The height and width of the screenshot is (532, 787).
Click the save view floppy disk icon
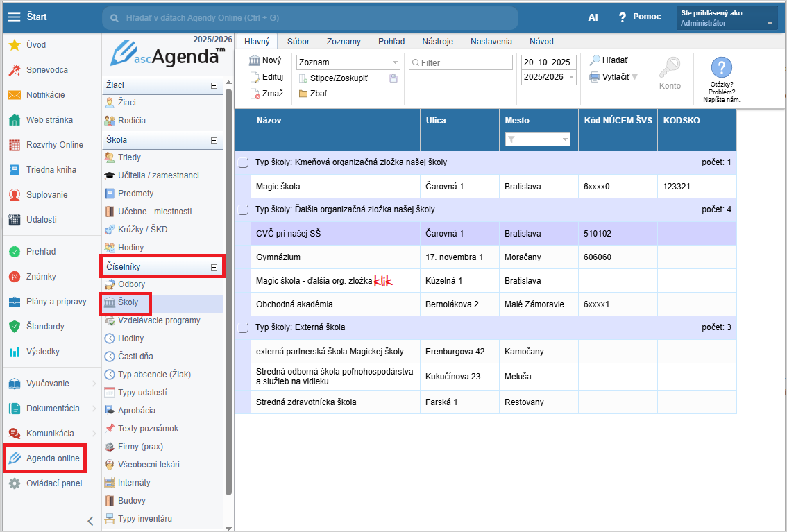point(393,78)
